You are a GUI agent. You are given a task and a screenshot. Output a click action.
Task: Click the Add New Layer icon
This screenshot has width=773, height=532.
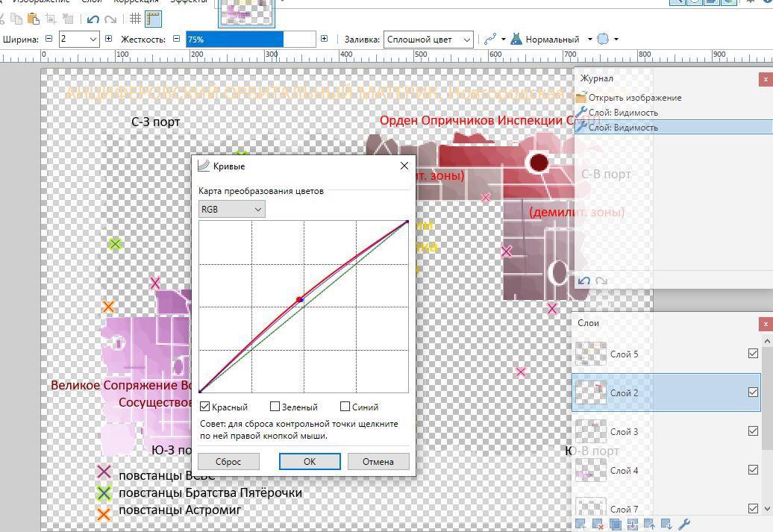(x=580, y=525)
